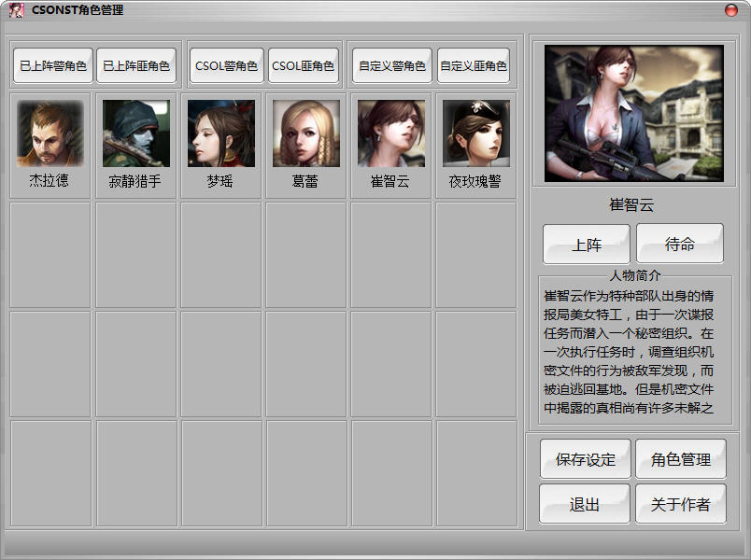Select the 寂静猎手 character portrait

(x=136, y=133)
